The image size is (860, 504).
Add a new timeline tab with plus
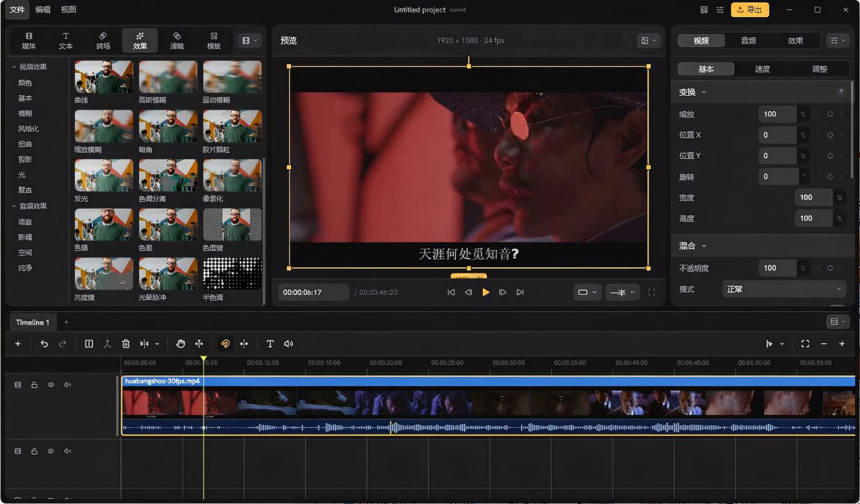[x=67, y=322]
